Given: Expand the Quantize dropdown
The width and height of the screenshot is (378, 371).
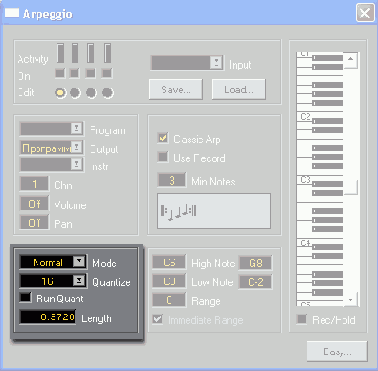Looking at the screenshot, I should (x=79, y=281).
